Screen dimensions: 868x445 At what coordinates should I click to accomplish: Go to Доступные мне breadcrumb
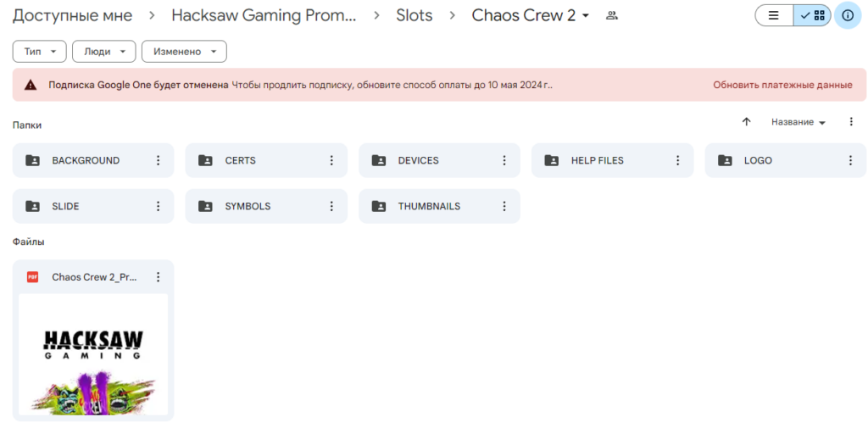point(72,15)
